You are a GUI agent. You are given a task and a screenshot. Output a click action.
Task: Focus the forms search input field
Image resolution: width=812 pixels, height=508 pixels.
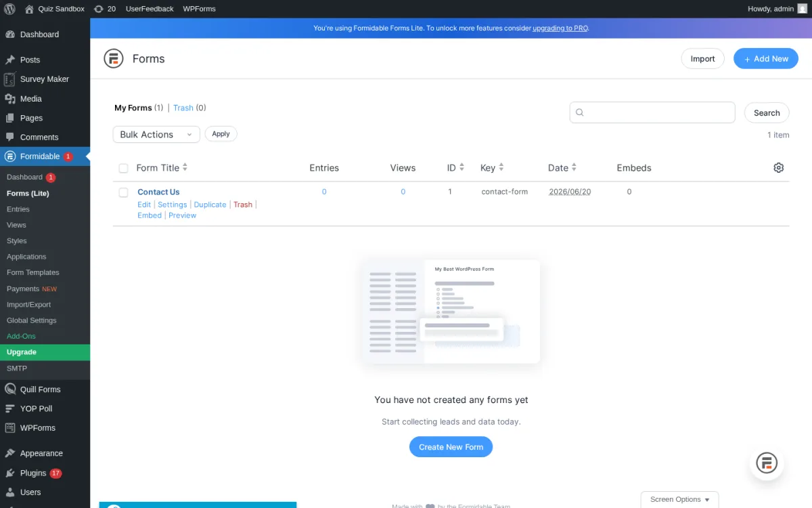652,112
